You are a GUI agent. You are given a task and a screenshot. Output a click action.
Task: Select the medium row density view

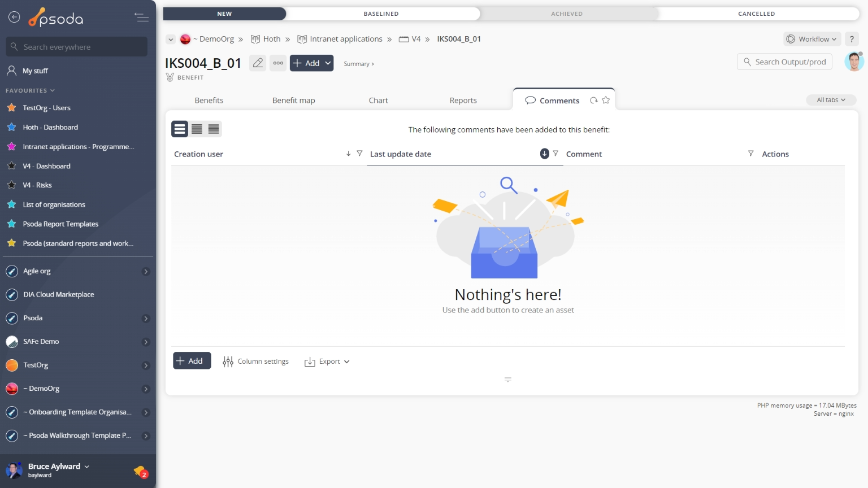(x=197, y=129)
